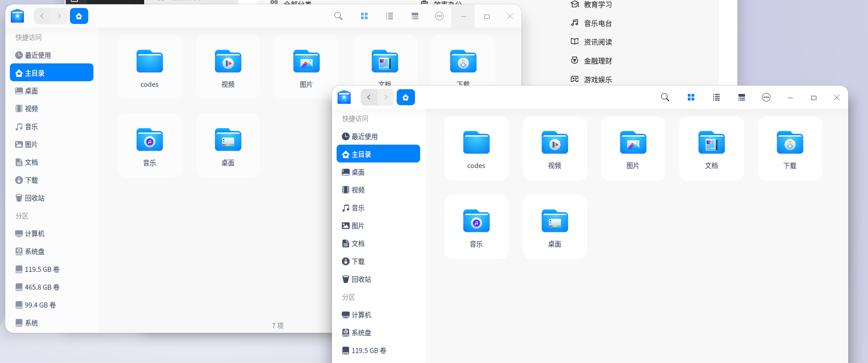The image size is (868, 363).
Task: Switch to list view in front window
Action: tap(716, 97)
